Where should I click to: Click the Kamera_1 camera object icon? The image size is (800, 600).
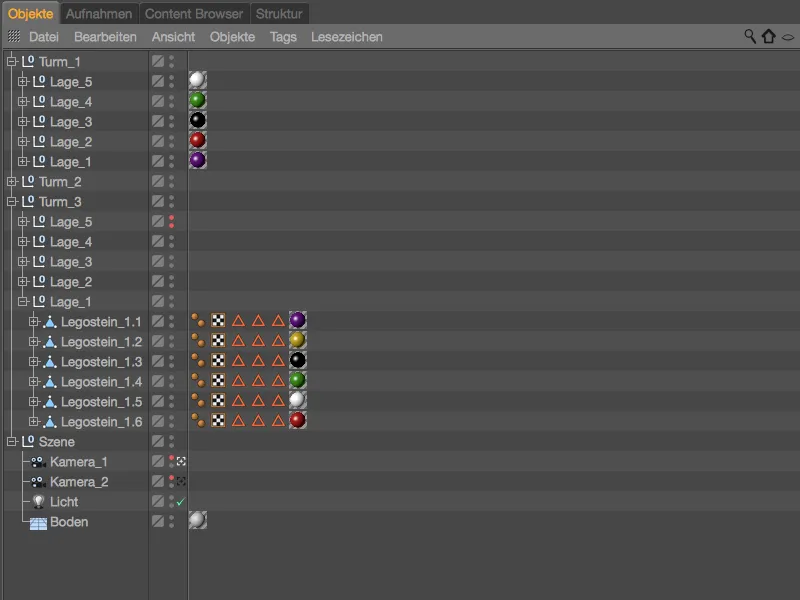coord(38,462)
